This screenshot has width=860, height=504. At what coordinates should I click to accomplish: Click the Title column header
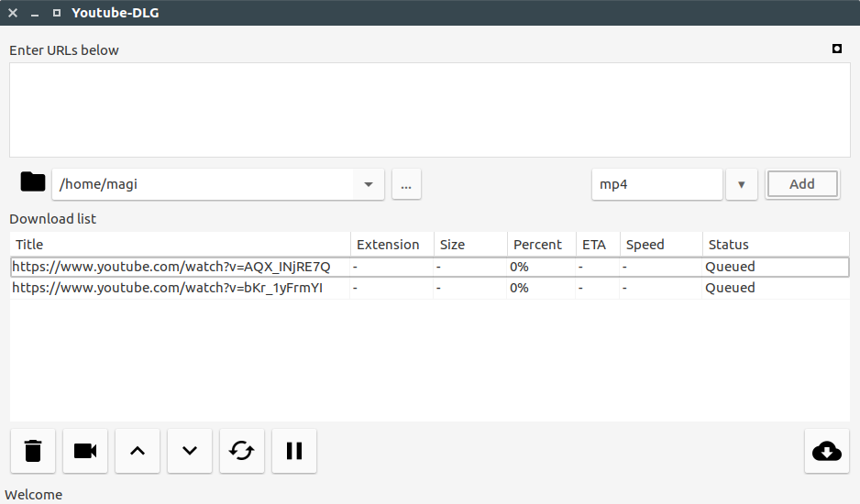(x=180, y=245)
